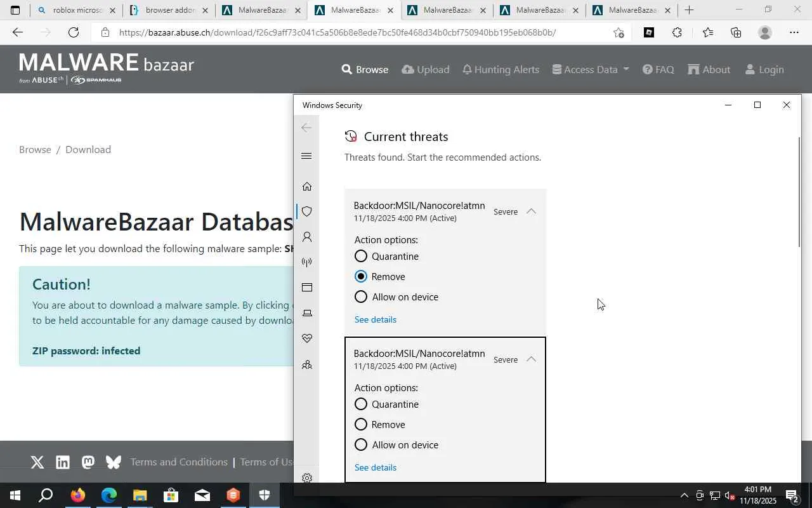Open File Explorer from the taskbar

pos(140,495)
